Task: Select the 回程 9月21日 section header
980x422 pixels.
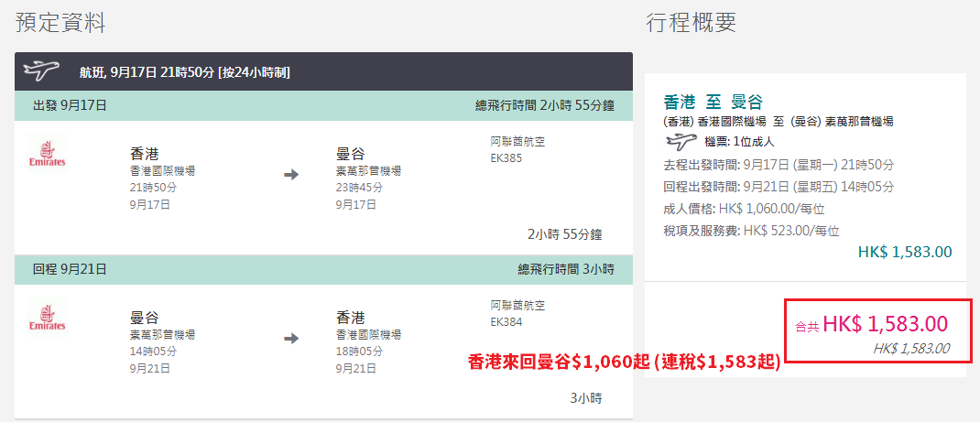Action: pos(323,270)
